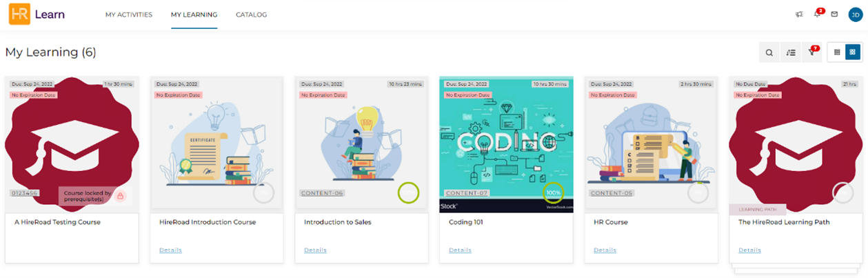The width and height of the screenshot is (868, 278).
Task: Click the No Due Date label
Action: pos(751,83)
